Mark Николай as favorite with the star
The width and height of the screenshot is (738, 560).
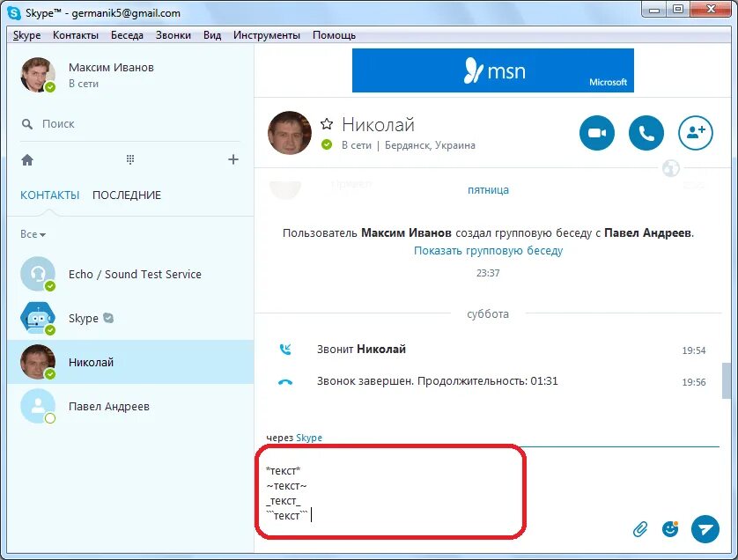point(327,124)
